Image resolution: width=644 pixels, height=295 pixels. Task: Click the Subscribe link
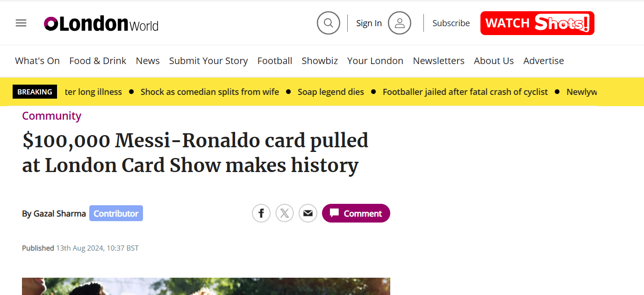(451, 23)
